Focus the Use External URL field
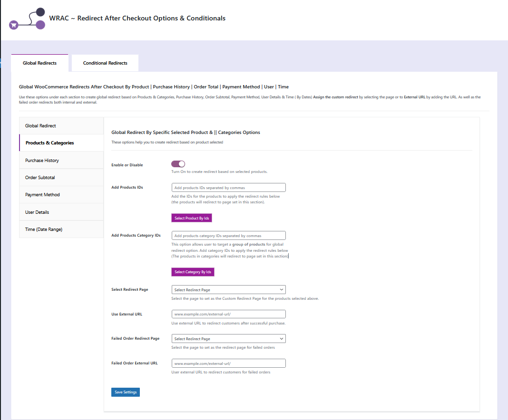Image resolution: width=508 pixels, height=420 pixels. coord(228,314)
